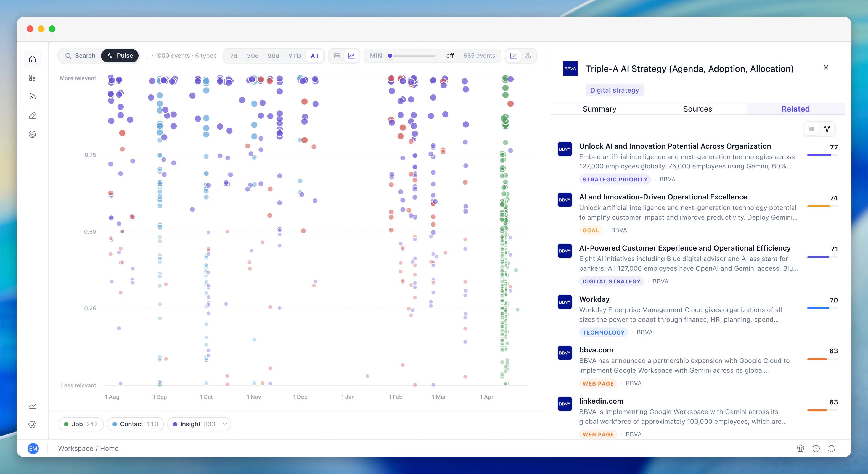The width and height of the screenshot is (868, 474).
Task: Click BBVA logo beside bbva.com item
Action: click(x=565, y=353)
